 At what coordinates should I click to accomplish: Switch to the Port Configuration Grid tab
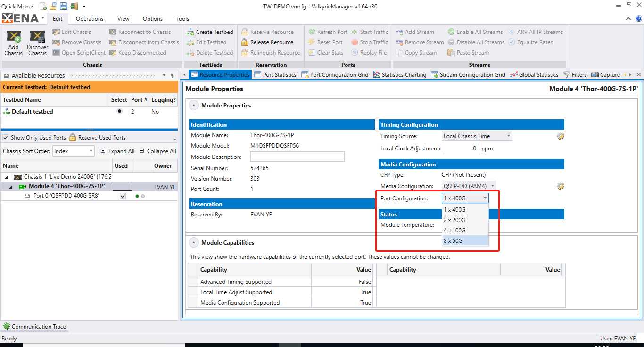click(335, 74)
